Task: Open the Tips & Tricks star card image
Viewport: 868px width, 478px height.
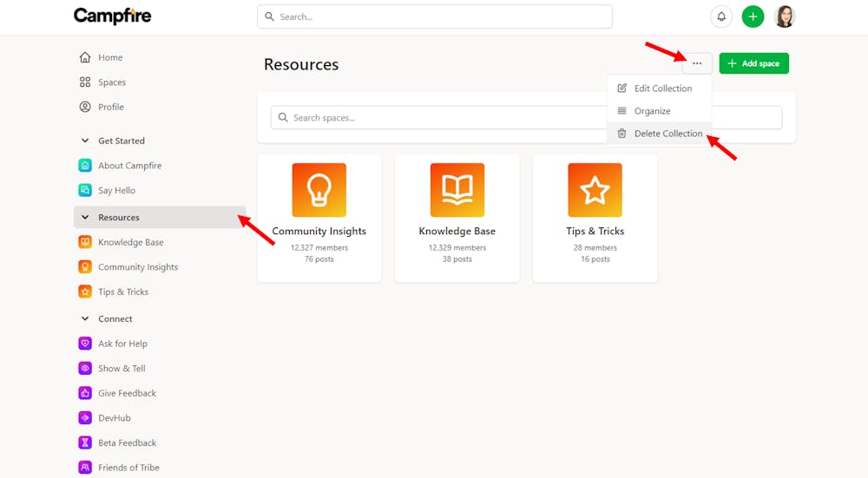Action: [595, 190]
